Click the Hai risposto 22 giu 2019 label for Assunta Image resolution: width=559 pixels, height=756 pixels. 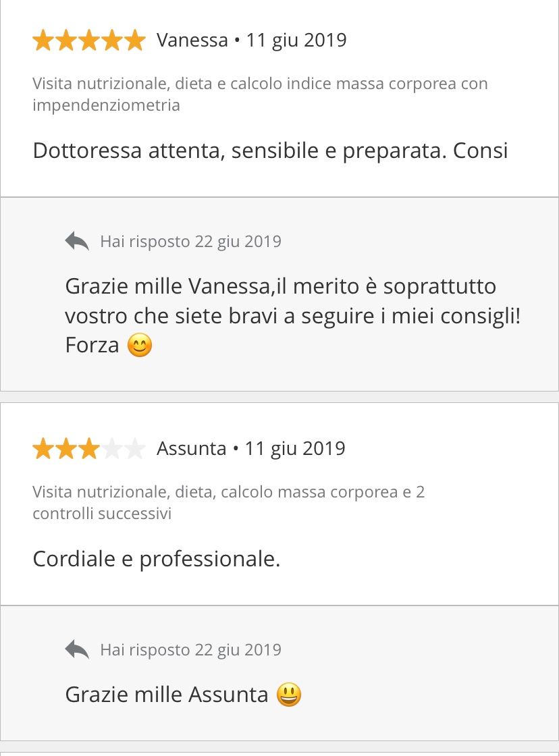click(190, 650)
